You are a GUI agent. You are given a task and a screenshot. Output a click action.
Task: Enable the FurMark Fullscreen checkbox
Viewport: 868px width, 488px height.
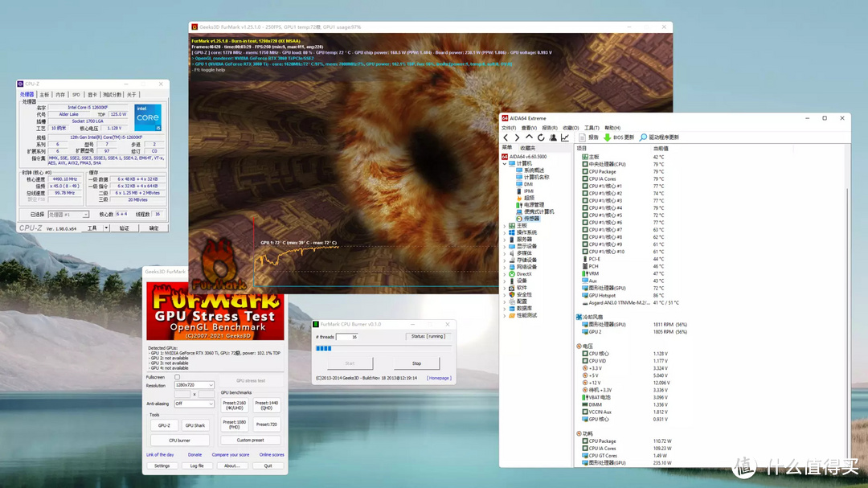click(177, 377)
